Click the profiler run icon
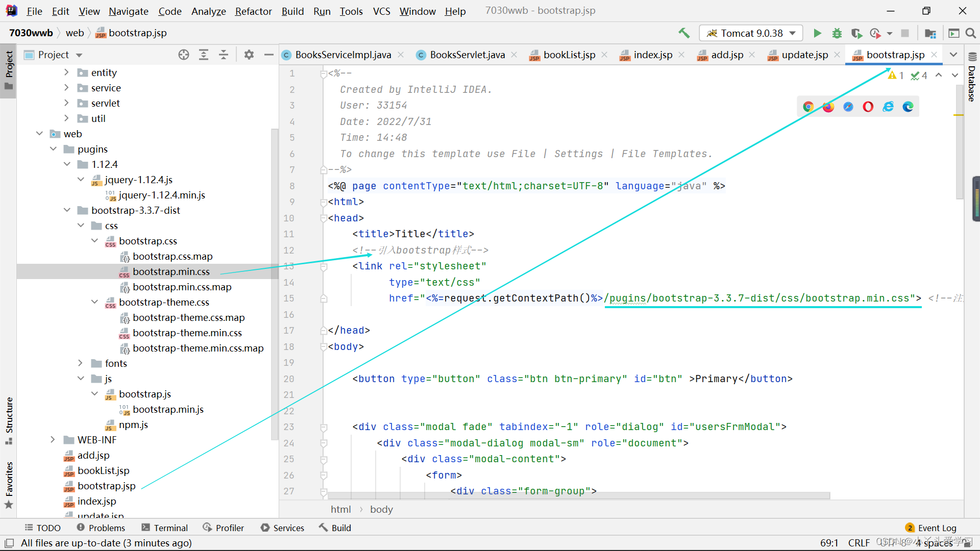Screen dimensions: 980x551 876,33
